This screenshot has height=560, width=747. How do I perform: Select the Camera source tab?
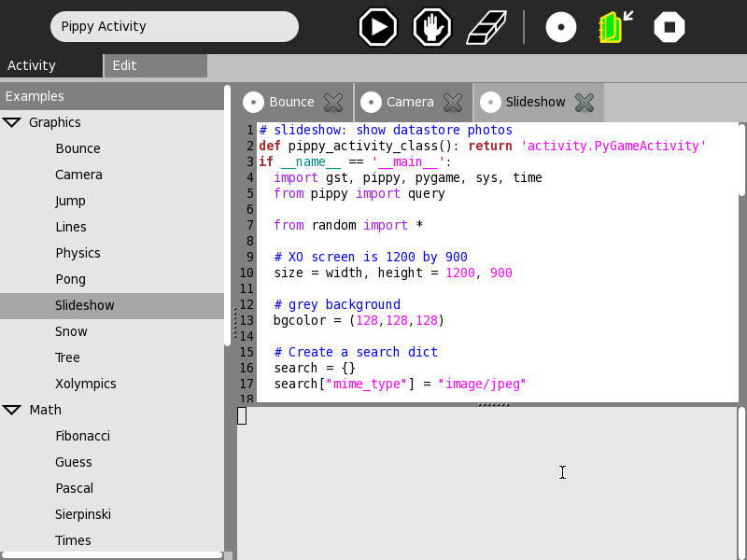coord(410,103)
